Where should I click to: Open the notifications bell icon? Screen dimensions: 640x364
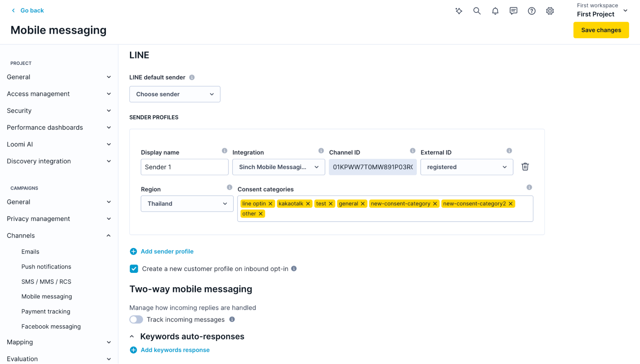495,11
